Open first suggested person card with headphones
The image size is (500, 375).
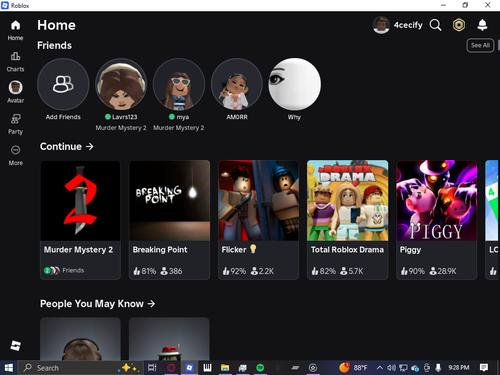tap(80, 339)
